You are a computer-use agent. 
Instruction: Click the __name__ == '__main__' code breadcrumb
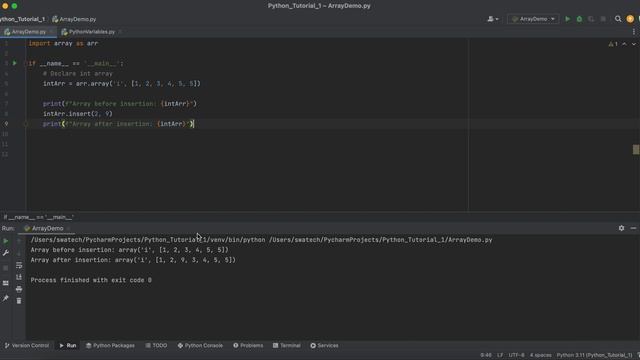[39, 217]
